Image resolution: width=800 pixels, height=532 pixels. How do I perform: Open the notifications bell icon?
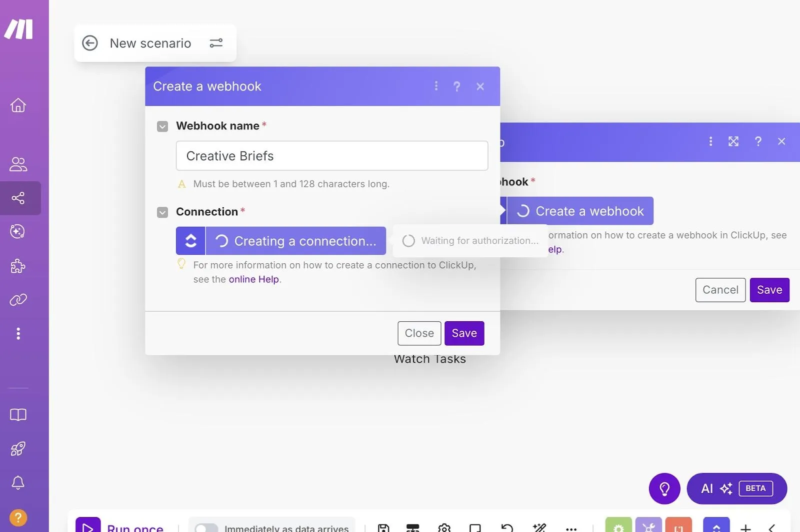point(18,482)
